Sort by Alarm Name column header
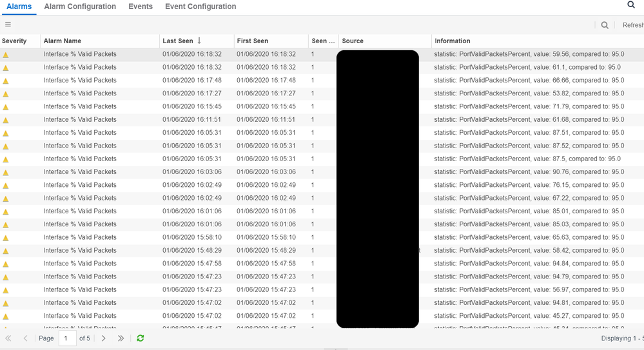The width and height of the screenshot is (644, 350). 63,41
